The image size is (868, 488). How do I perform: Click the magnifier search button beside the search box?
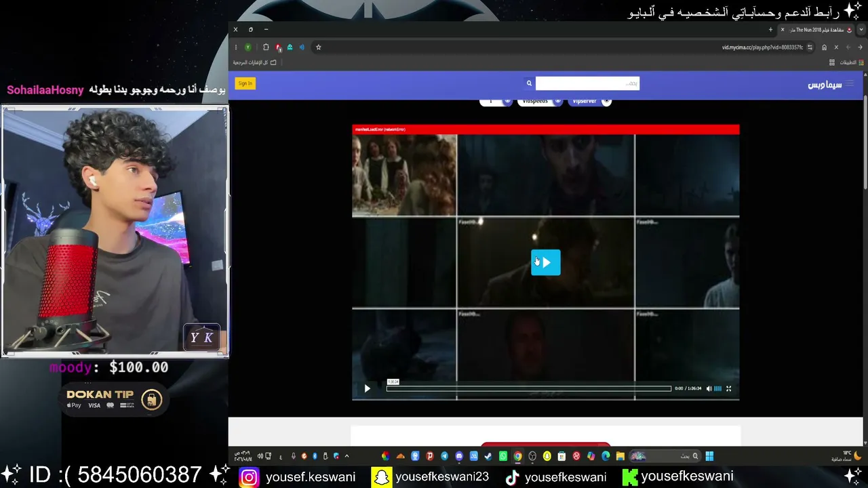click(529, 83)
